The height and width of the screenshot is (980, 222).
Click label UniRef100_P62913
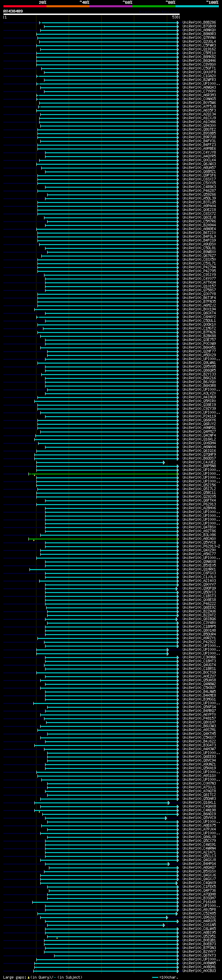point(199,504)
